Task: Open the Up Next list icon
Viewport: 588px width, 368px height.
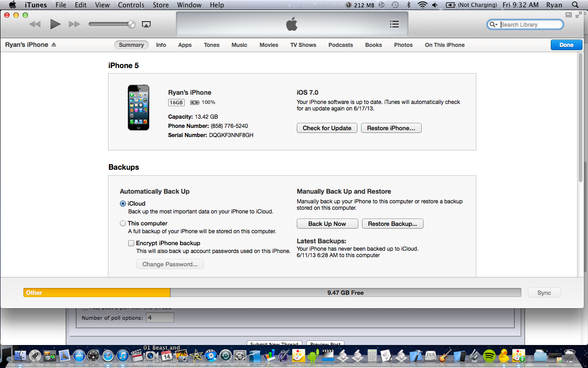Action: [x=394, y=24]
